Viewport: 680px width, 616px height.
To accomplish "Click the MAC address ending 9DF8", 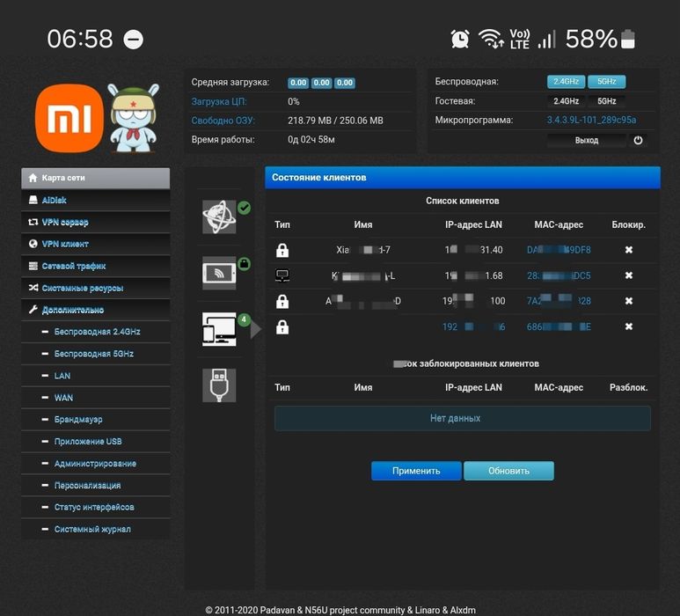I will click(x=559, y=250).
